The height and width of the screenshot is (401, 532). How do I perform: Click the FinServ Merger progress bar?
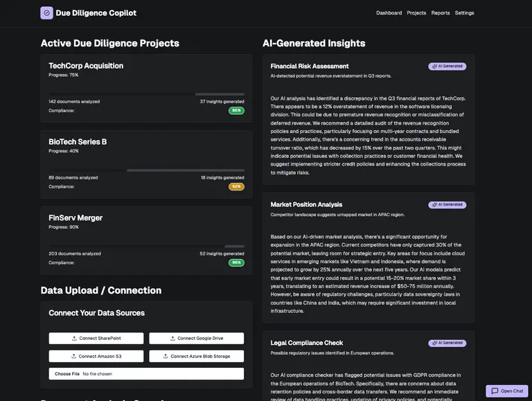pyautogui.click(x=146, y=246)
